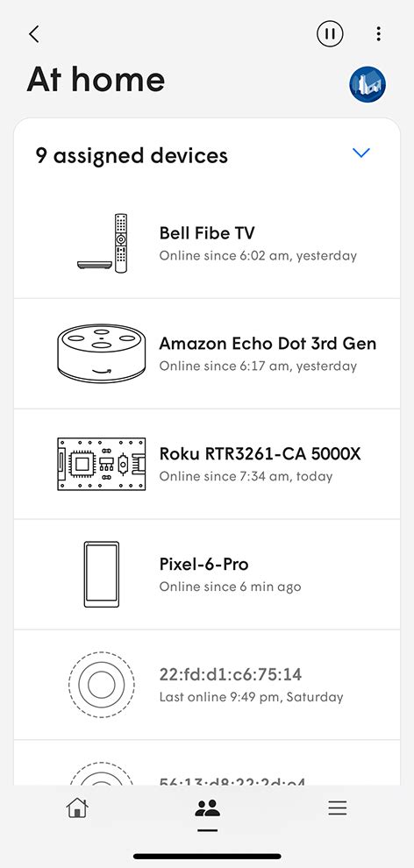414x868 pixels.
Task: Open Bell Fibe TV device details
Action: click(x=207, y=244)
